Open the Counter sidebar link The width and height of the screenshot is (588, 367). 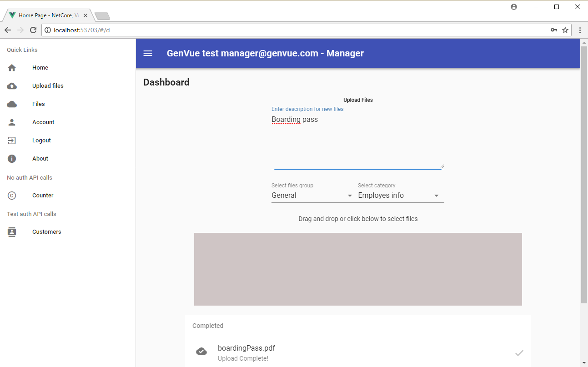tap(43, 196)
